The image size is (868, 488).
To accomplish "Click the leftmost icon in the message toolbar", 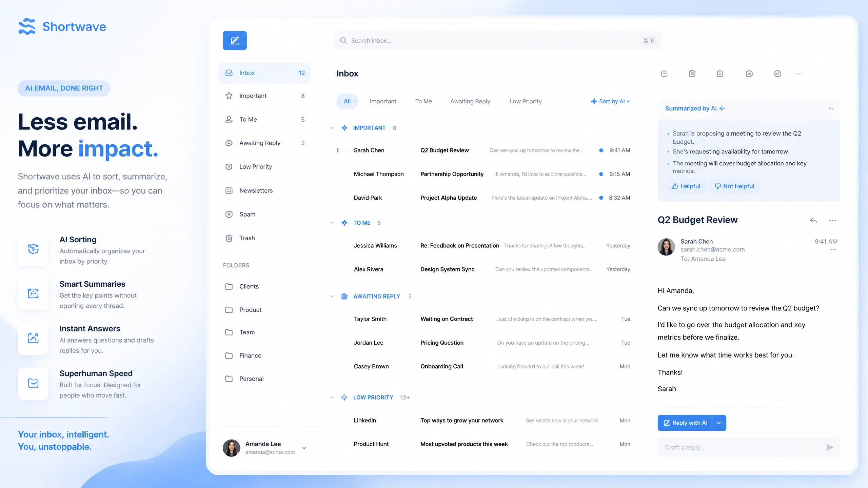I will (664, 74).
